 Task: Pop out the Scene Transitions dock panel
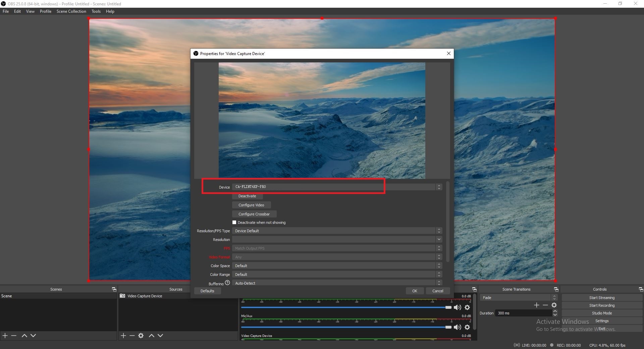[556, 289]
